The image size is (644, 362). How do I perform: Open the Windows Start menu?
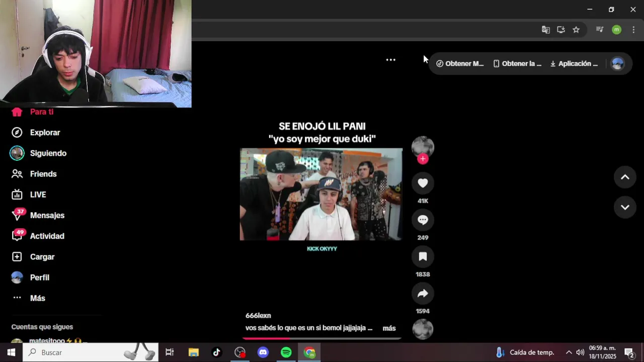coord(11,352)
